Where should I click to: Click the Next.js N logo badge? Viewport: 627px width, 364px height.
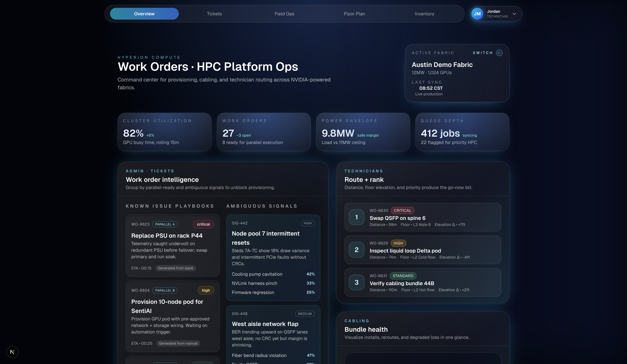12,352
